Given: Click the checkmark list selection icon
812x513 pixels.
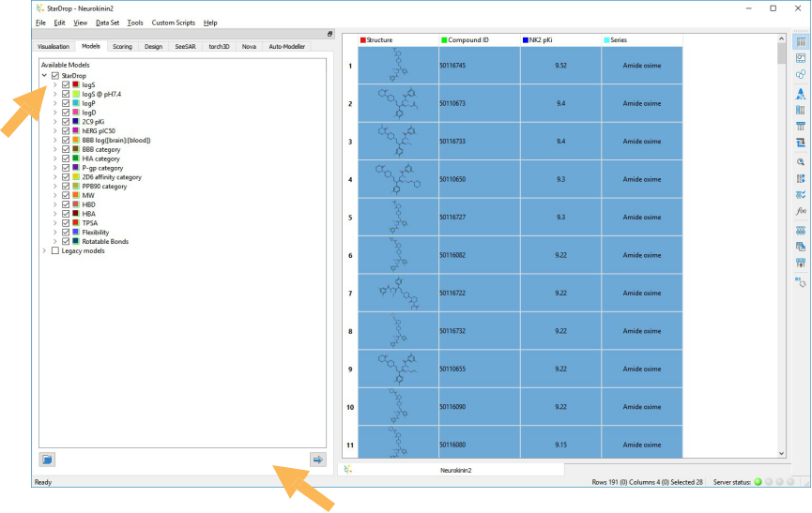Looking at the screenshot, I should 801,195.
